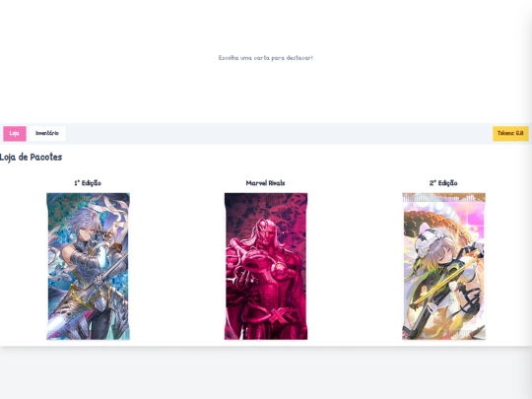Screen dimensions: 532x399
Task: Click the Loja de Pacotes heading
Action: (31, 157)
